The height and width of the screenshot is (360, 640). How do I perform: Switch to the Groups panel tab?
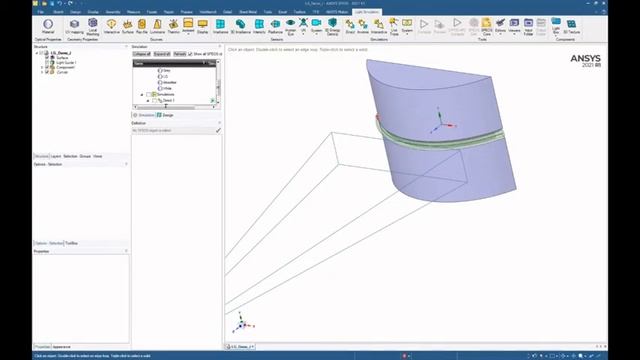pos(85,156)
